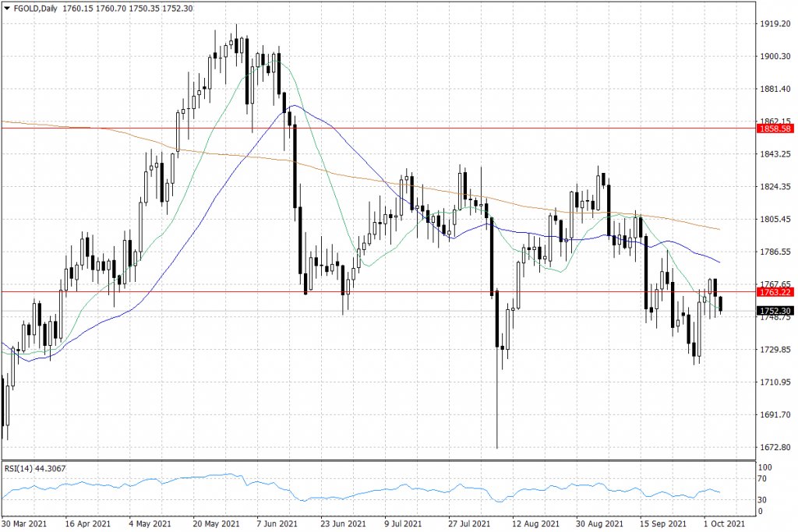
Task: Click the RSI scale value 30
Action: (x=763, y=500)
